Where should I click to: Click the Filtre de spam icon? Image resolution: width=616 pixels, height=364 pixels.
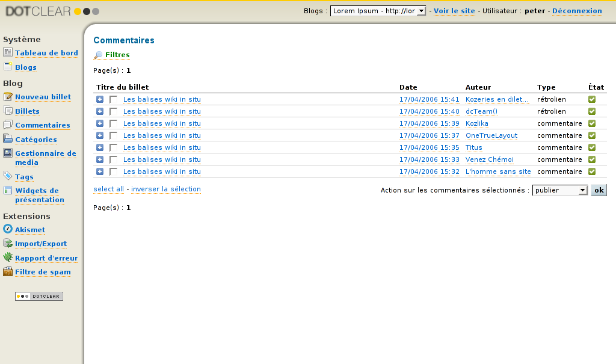8,271
